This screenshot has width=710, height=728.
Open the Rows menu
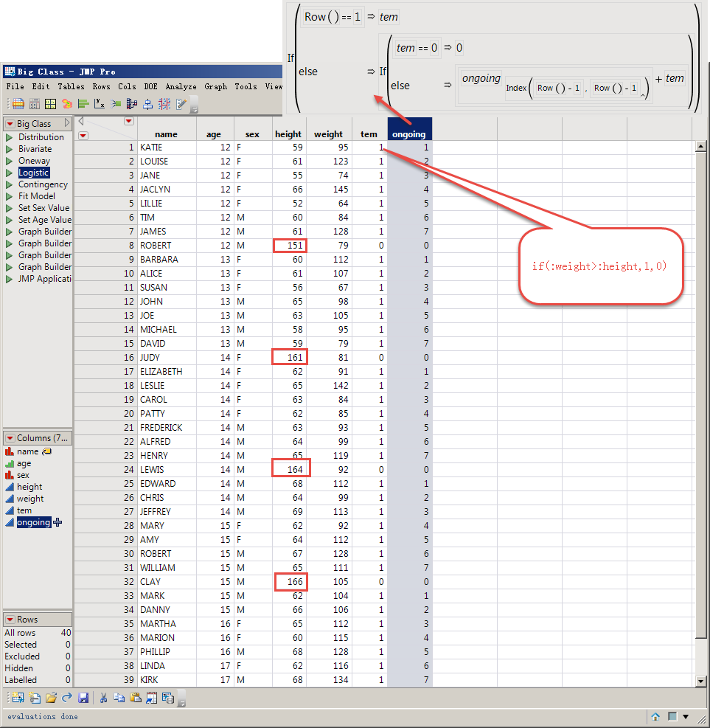(101, 86)
